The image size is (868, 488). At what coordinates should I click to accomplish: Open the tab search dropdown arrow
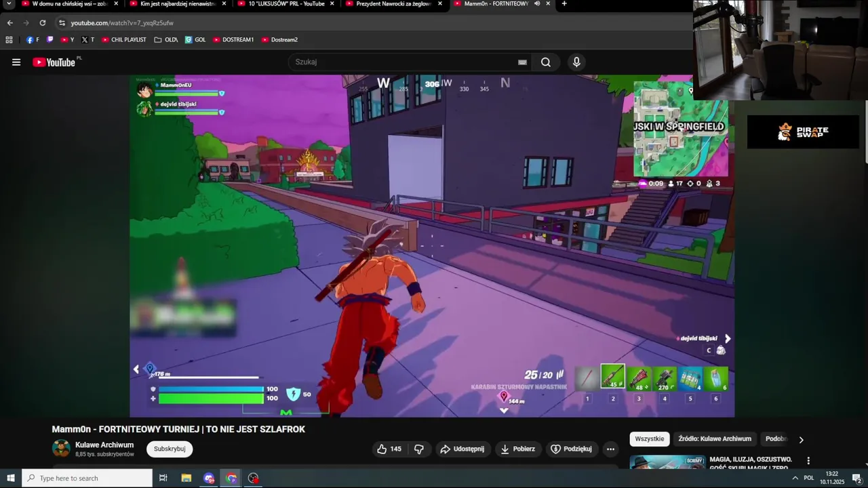click(x=9, y=4)
